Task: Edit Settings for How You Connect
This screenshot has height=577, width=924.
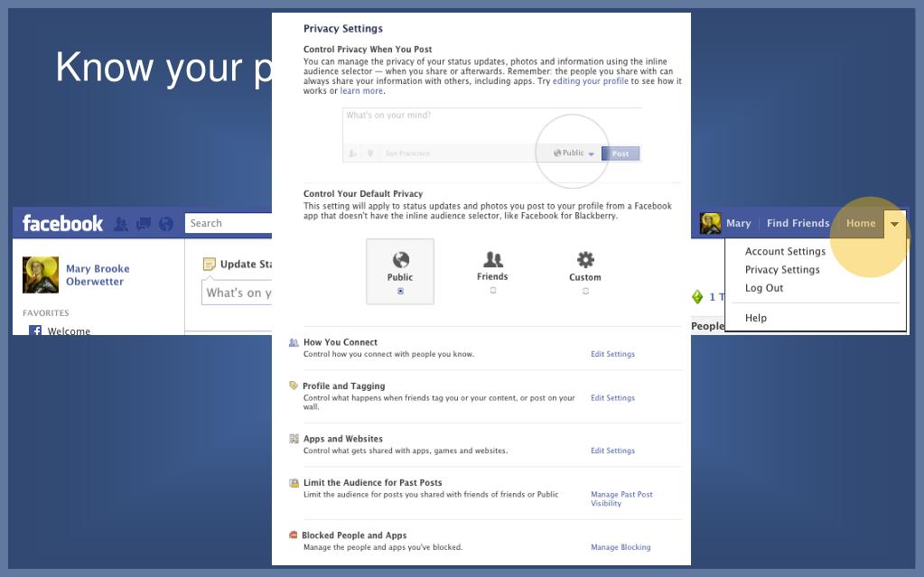Action: tap(613, 354)
